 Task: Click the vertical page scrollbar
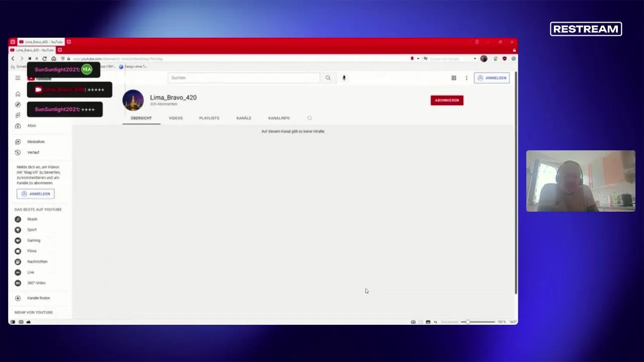pyautogui.click(x=516, y=183)
